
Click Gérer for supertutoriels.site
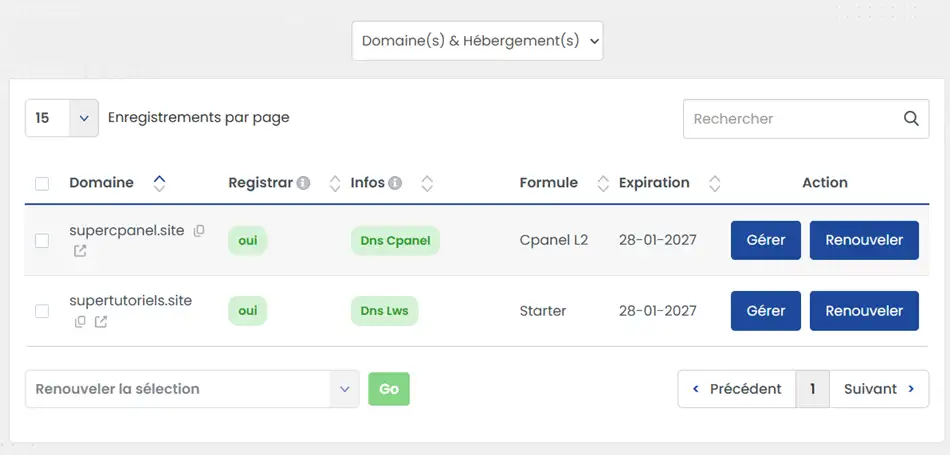766,311
